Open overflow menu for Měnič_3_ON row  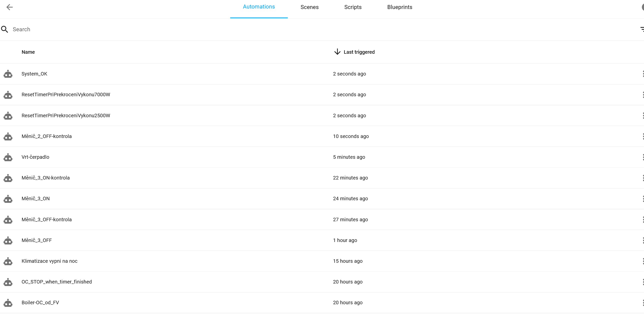643,199
